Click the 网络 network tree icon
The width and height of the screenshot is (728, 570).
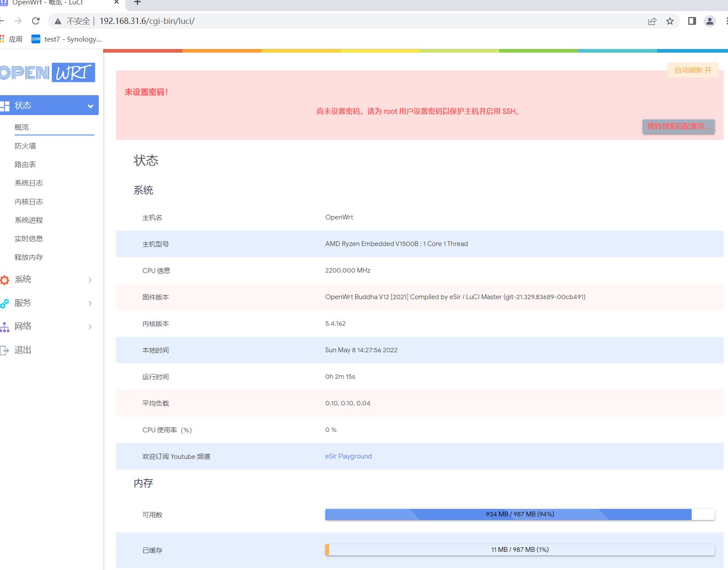tap(5, 327)
